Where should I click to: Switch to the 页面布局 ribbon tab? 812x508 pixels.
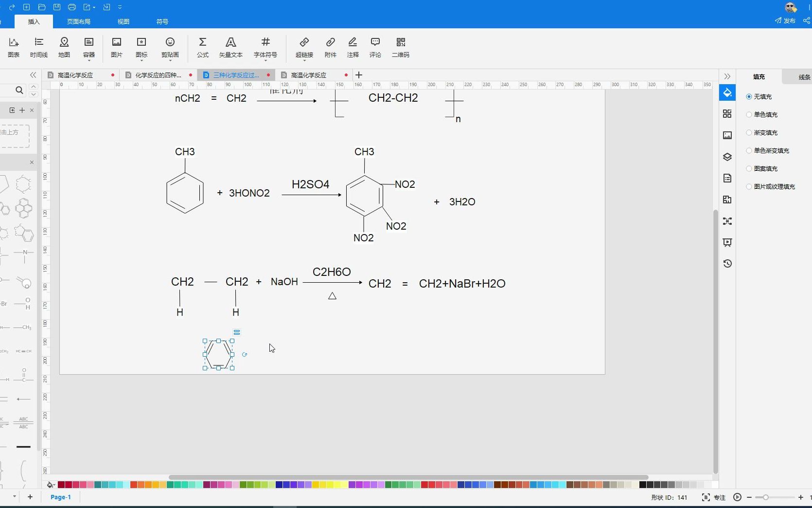pos(79,21)
